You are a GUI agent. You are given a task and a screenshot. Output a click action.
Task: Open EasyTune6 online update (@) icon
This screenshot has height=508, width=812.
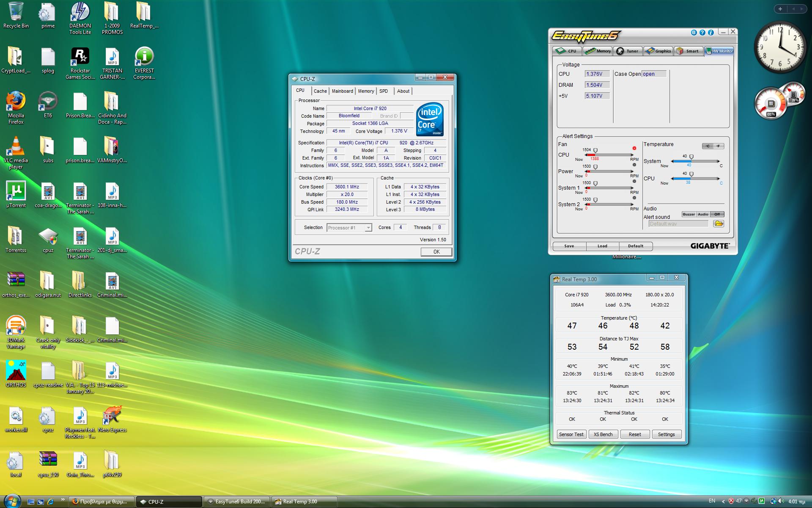694,33
